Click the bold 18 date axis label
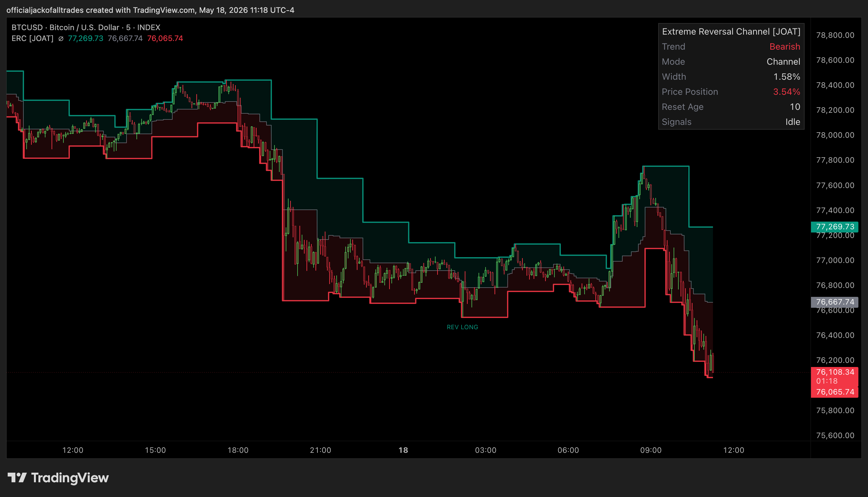This screenshot has width=868, height=497. [x=403, y=450]
